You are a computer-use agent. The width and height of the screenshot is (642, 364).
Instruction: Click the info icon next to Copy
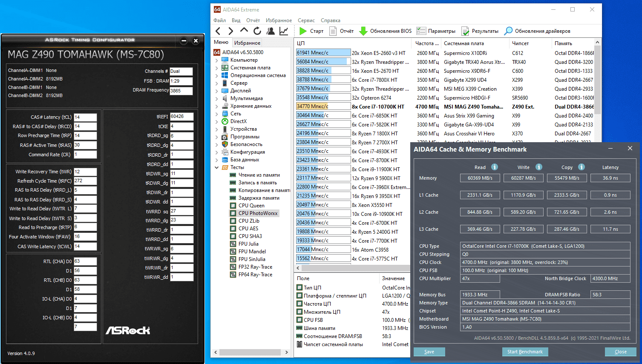[x=582, y=167]
